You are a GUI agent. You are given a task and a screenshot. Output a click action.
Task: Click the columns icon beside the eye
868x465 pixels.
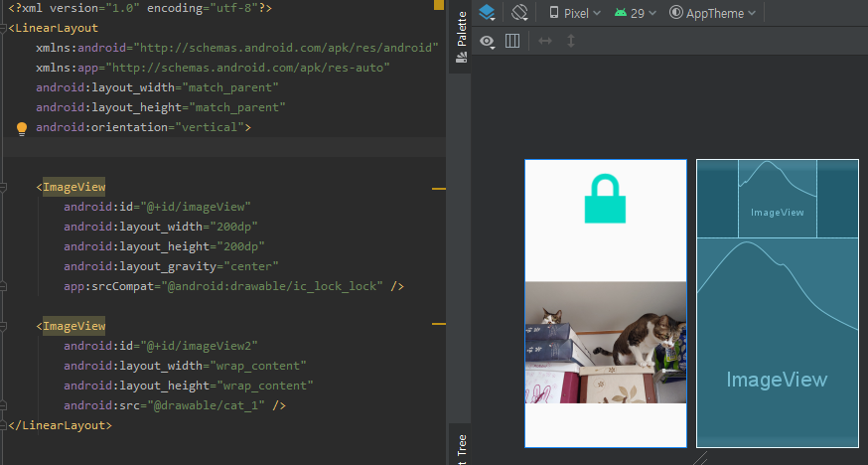[512, 41]
